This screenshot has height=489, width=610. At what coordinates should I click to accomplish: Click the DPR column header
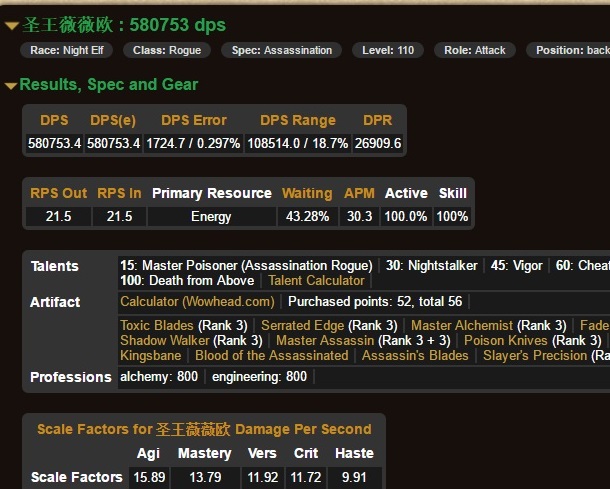377,120
